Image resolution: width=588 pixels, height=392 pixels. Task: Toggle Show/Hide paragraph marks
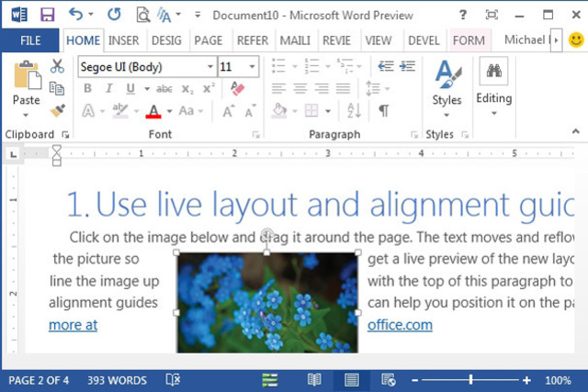point(384,110)
